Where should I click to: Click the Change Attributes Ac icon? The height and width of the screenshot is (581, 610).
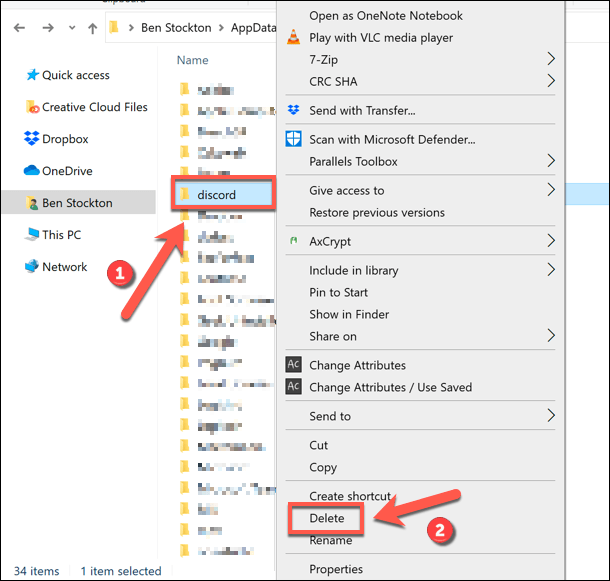coord(293,365)
